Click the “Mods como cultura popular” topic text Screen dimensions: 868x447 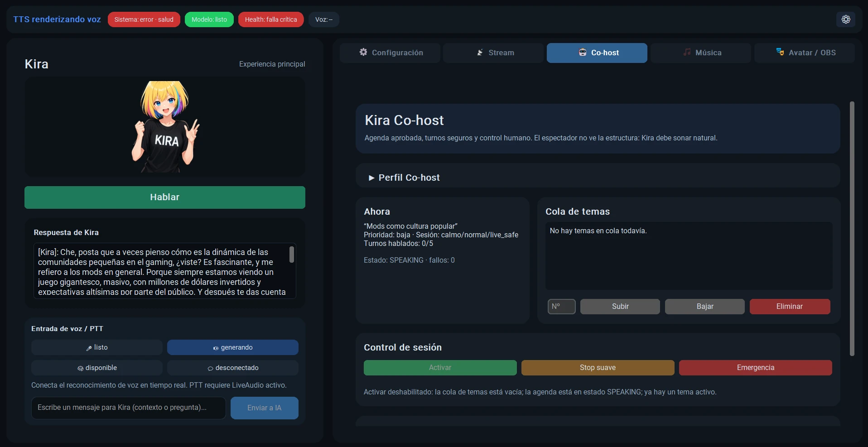410,226
